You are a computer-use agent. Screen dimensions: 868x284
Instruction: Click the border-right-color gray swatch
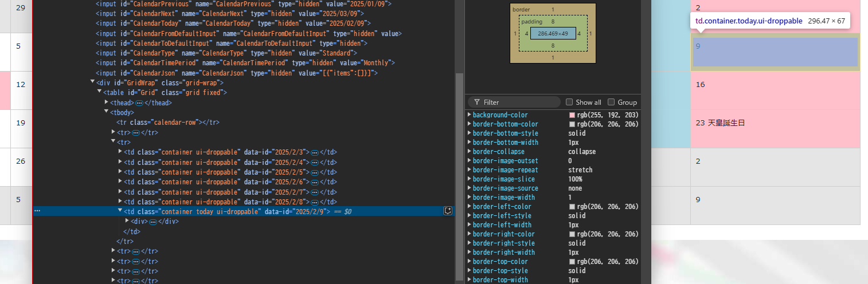point(572,234)
